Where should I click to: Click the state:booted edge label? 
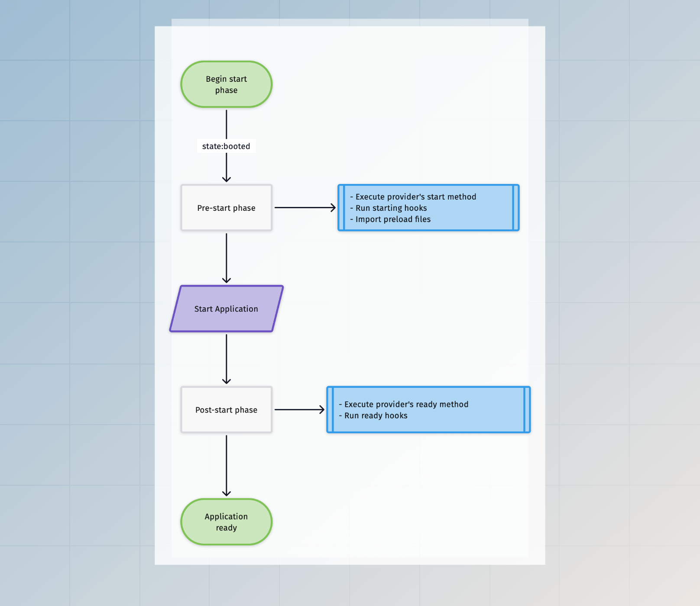tap(226, 146)
